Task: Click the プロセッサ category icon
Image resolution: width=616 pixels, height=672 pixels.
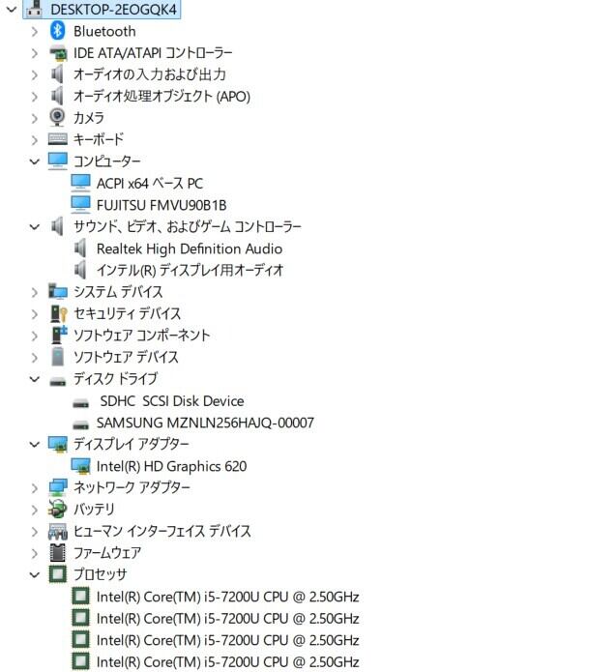Action: (57, 574)
